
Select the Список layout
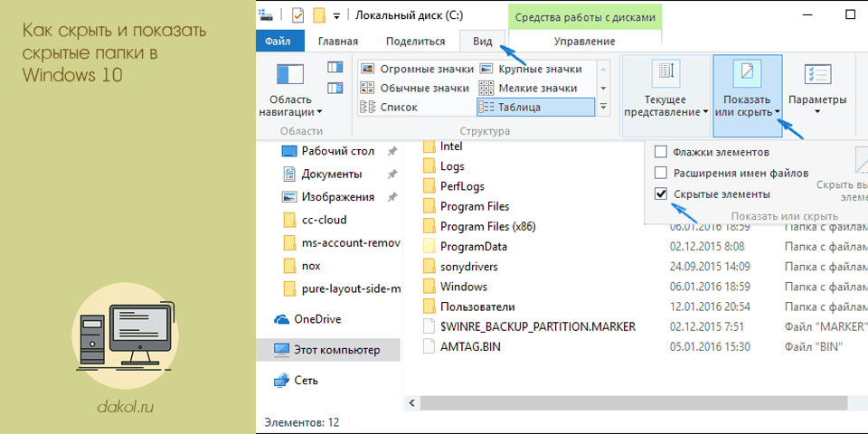click(x=390, y=108)
